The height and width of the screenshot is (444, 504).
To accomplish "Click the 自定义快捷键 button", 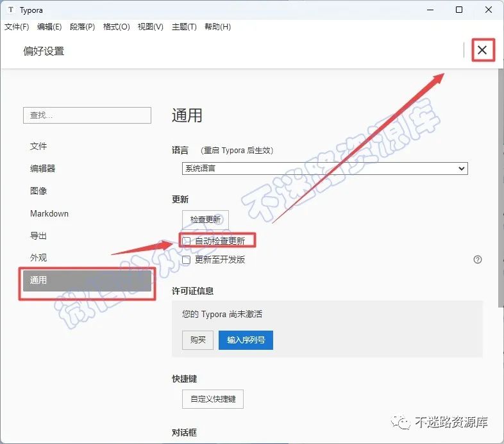I will point(213,399).
